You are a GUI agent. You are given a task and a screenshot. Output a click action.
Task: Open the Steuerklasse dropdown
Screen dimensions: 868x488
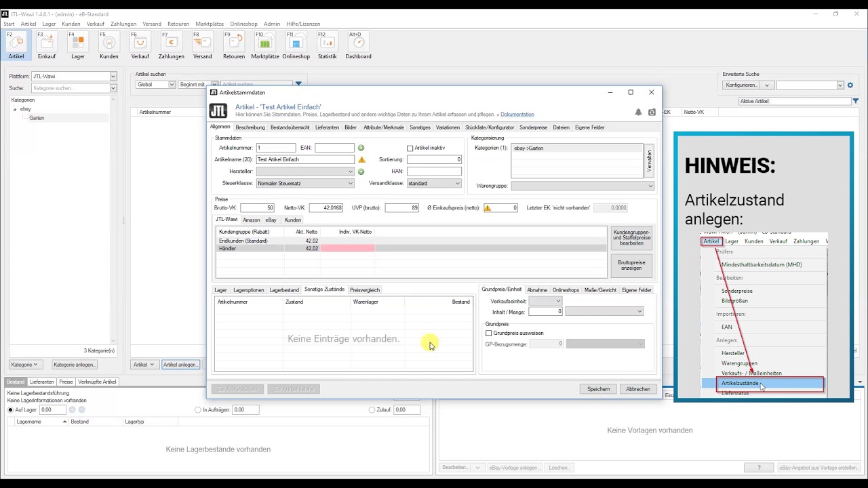tap(305, 183)
